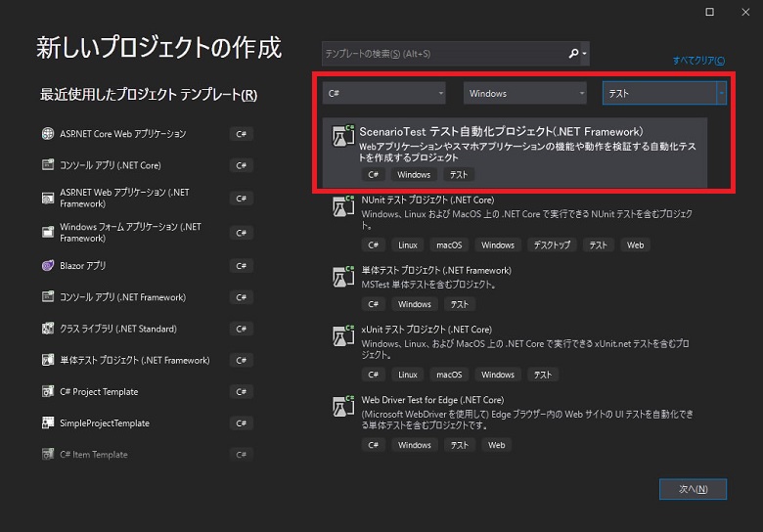763x532 pixels.
Task: Click Class Library (.NET Standard) icon
Action: 48,329
